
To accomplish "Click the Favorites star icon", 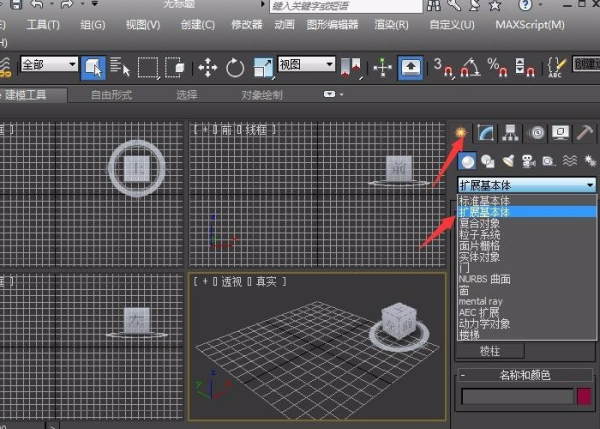I will coord(495,5).
